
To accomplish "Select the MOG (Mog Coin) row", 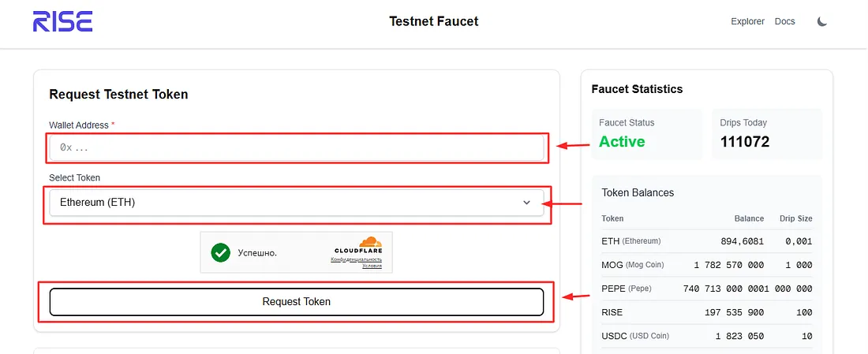I will [x=707, y=265].
